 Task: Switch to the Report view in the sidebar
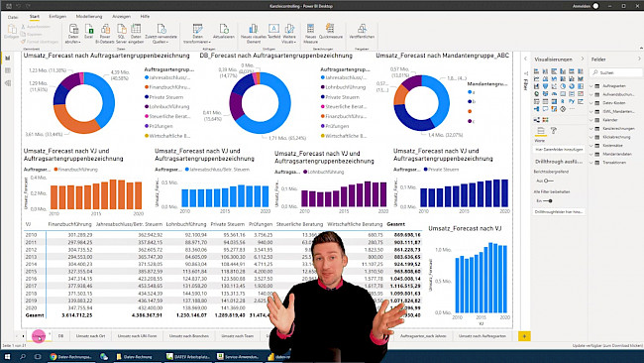[x=7, y=59]
